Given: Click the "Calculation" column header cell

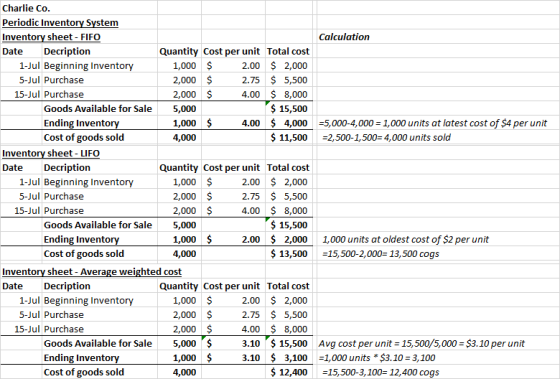Looking at the screenshot, I should point(344,37).
